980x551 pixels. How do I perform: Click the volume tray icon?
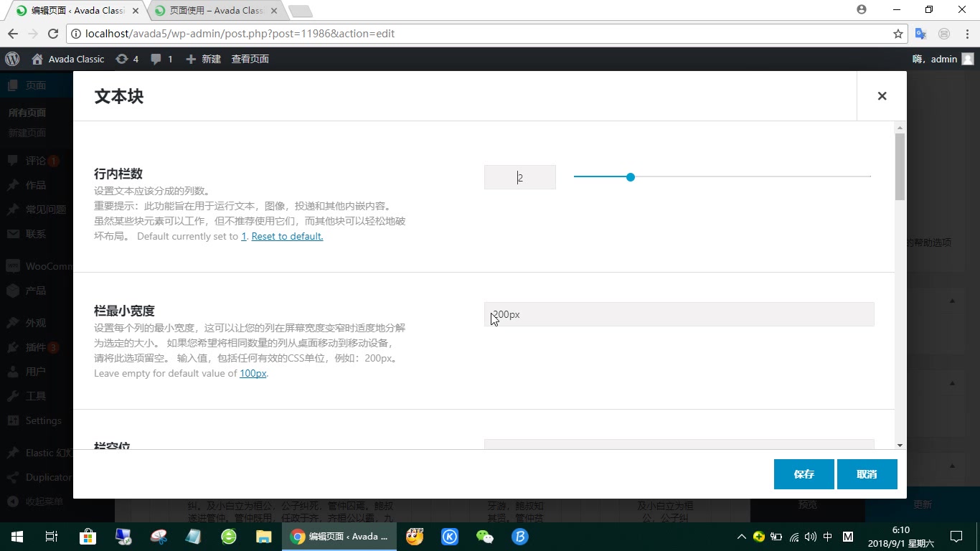click(x=811, y=537)
